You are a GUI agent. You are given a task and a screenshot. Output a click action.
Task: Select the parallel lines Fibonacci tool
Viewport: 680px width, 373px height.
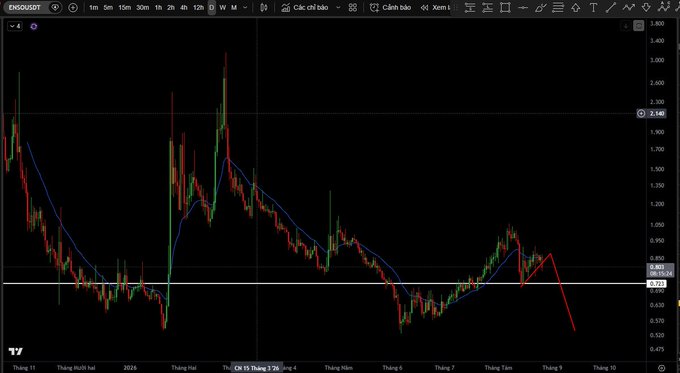point(558,7)
